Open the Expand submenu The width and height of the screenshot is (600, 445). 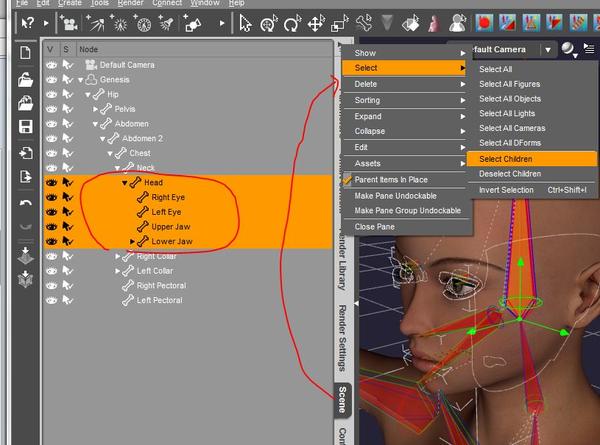(x=405, y=116)
